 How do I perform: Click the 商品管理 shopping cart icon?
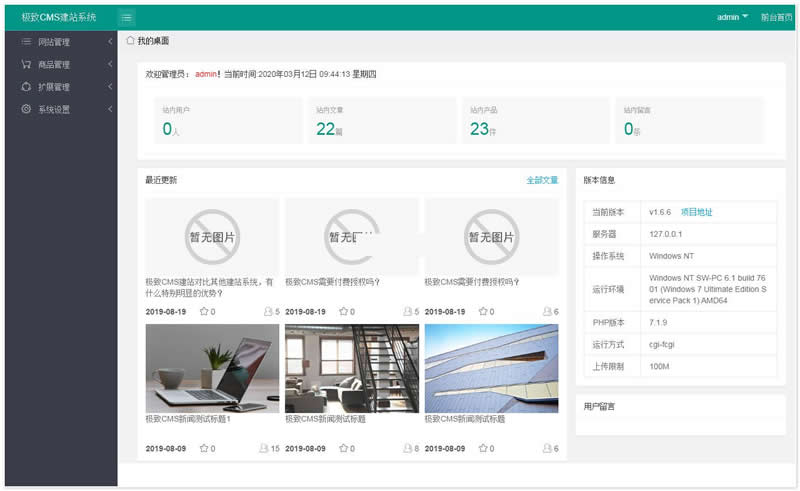click(26, 64)
